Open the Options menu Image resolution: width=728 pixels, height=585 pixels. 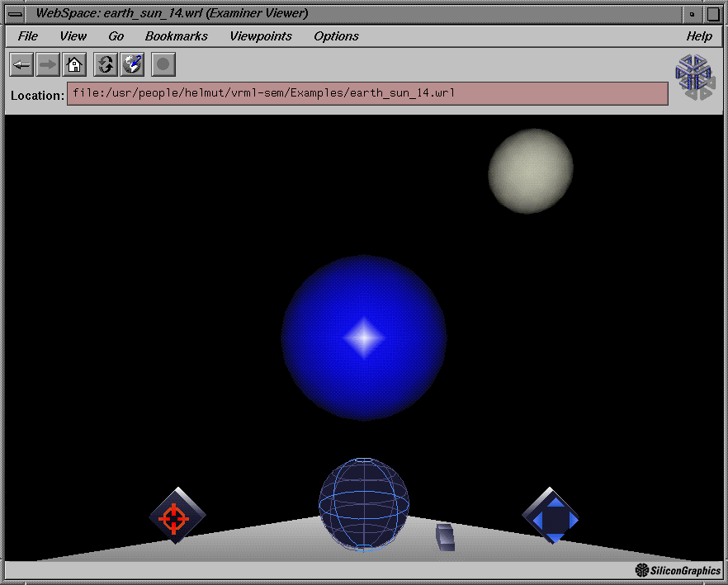(x=336, y=36)
